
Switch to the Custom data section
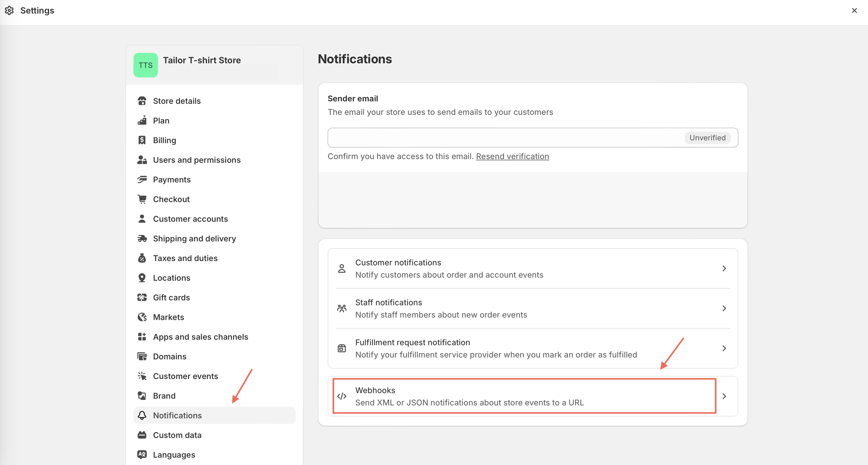[177, 435]
